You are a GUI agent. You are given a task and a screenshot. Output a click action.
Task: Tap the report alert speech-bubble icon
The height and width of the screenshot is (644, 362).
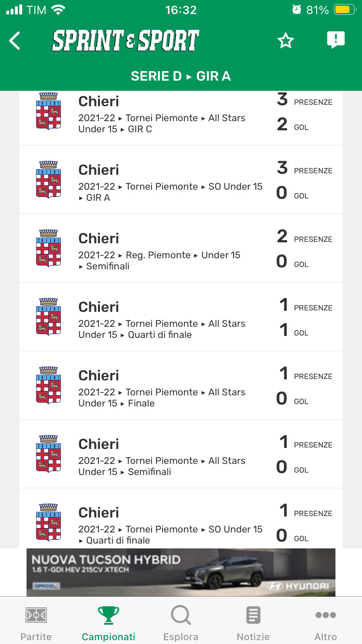[335, 40]
